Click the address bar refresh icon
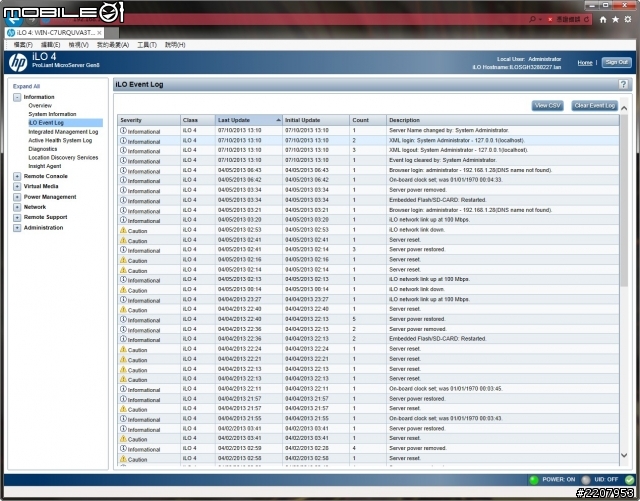Image resolution: width=640 pixels, height=501 pixels. (x=587, y=19)
